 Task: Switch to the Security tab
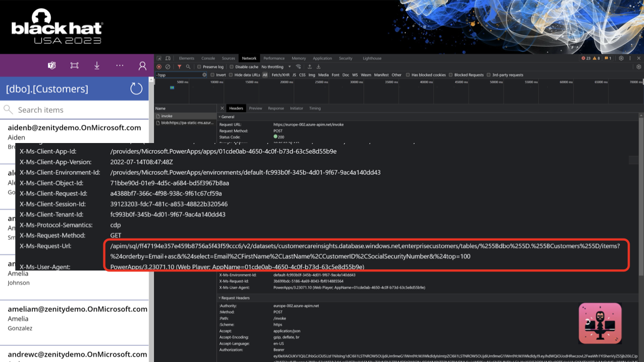345,58
